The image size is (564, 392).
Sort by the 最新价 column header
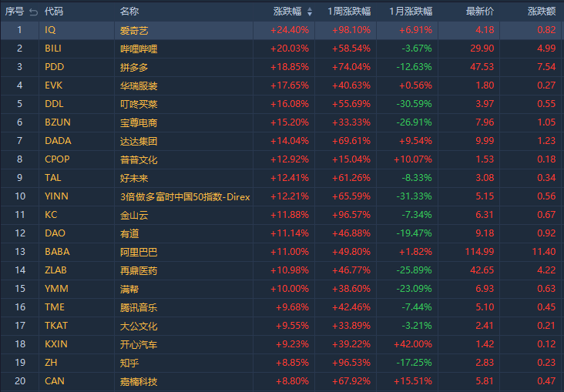click(x=480, y=12)
